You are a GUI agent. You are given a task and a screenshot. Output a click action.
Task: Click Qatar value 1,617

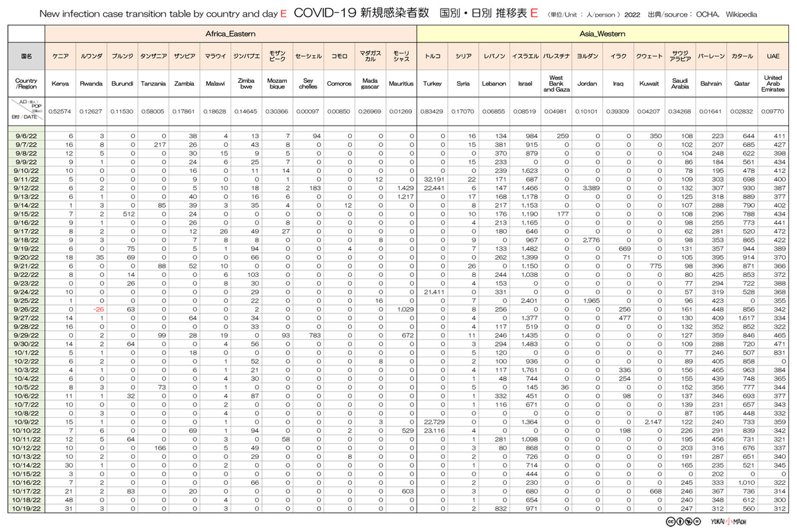tap(746, 318)
